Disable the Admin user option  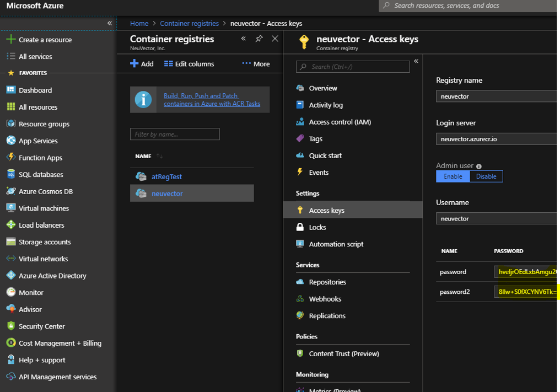pos(486,176)
